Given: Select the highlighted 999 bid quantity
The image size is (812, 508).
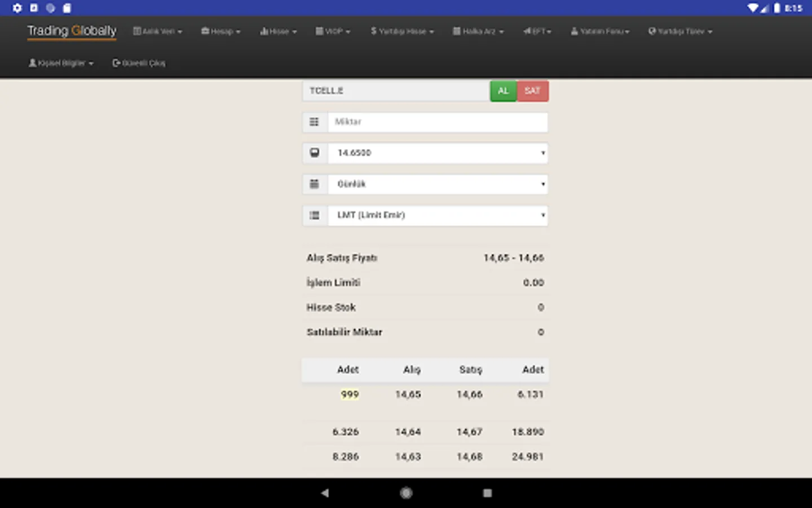Looking at the screenshot, I should tap(350, 395).
